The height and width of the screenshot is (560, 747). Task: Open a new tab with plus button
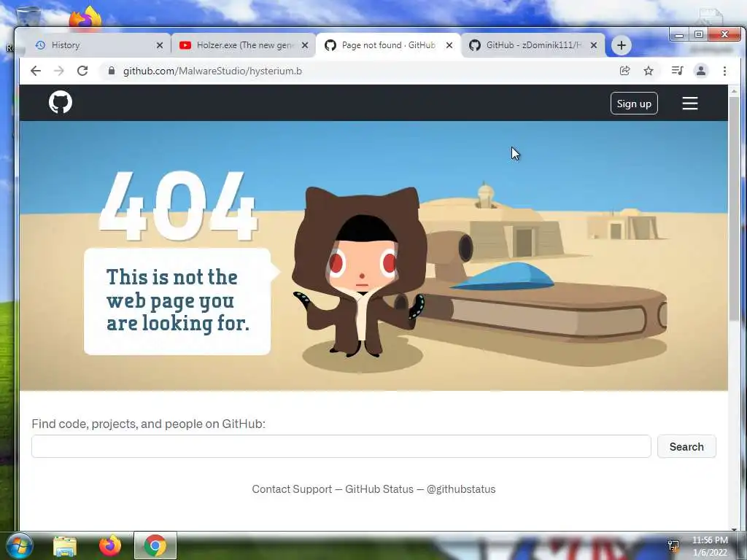pos(622,45)
